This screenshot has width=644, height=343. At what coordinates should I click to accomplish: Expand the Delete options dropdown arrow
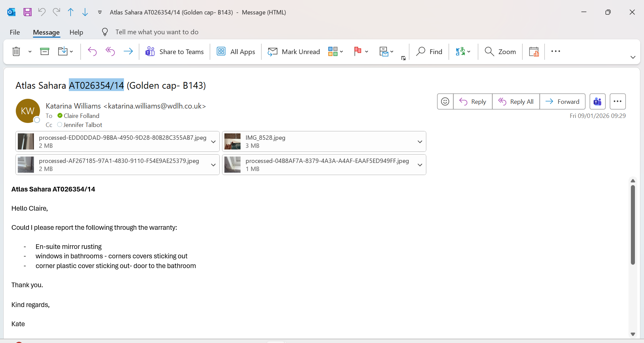point(30,51)
